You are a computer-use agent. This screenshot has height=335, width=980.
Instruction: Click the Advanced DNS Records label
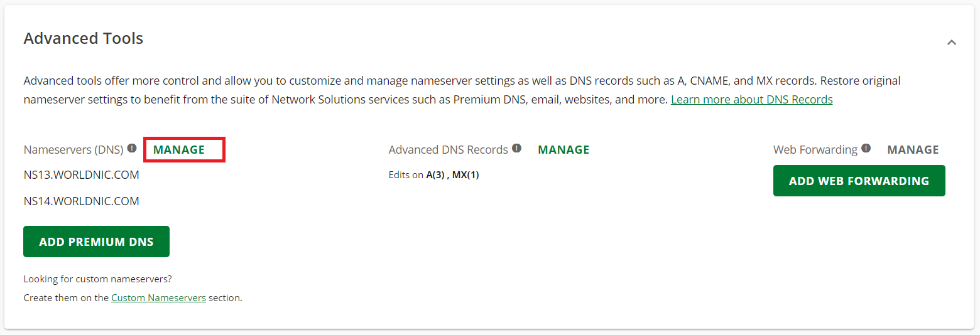pos(448,150)
